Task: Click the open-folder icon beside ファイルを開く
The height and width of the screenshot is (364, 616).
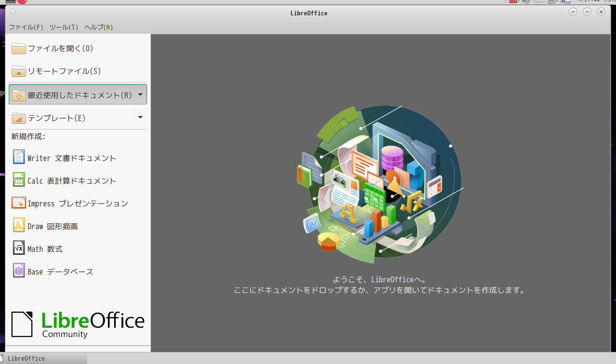Action: point(18,48)
